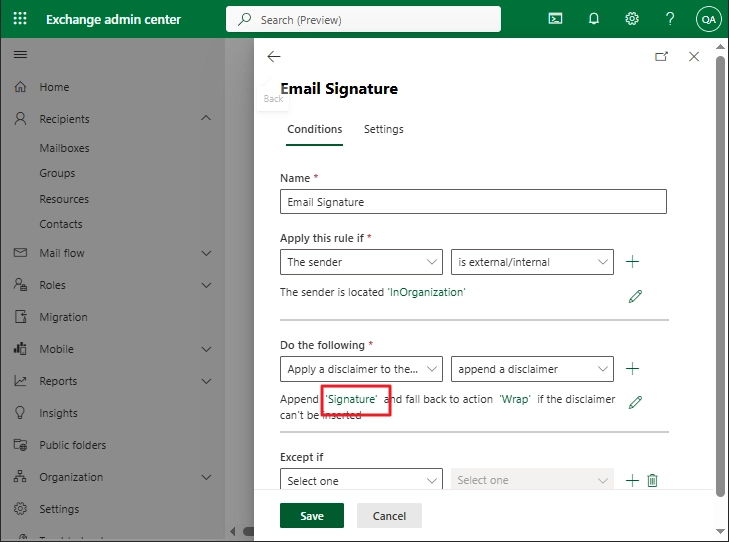Click the Migration icon in the sidebar

pos(20,317)
